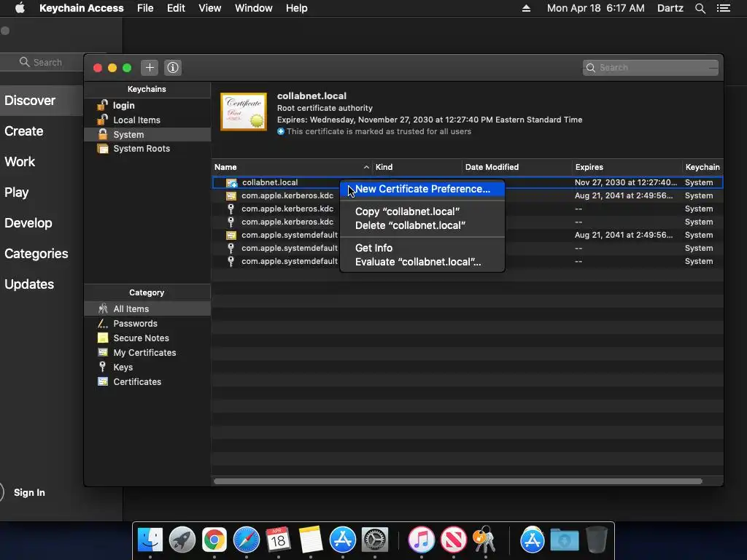Click Sign In in the App Store window
This screenshot has width=747, height=560.
[29, 492]
